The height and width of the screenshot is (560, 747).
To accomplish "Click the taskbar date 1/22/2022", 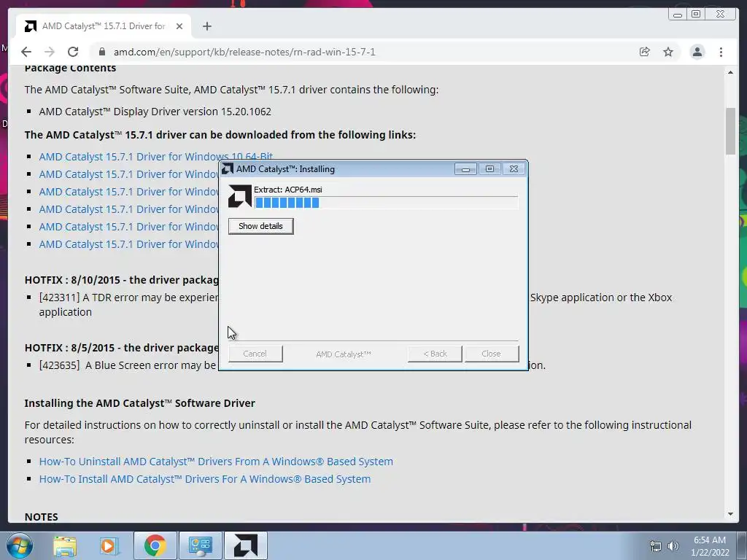I will pos(710,553).
